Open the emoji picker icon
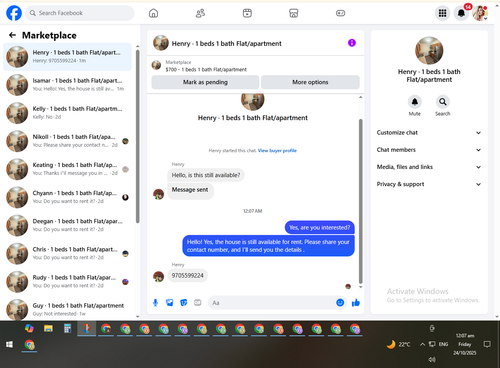 tap(340, 303)
